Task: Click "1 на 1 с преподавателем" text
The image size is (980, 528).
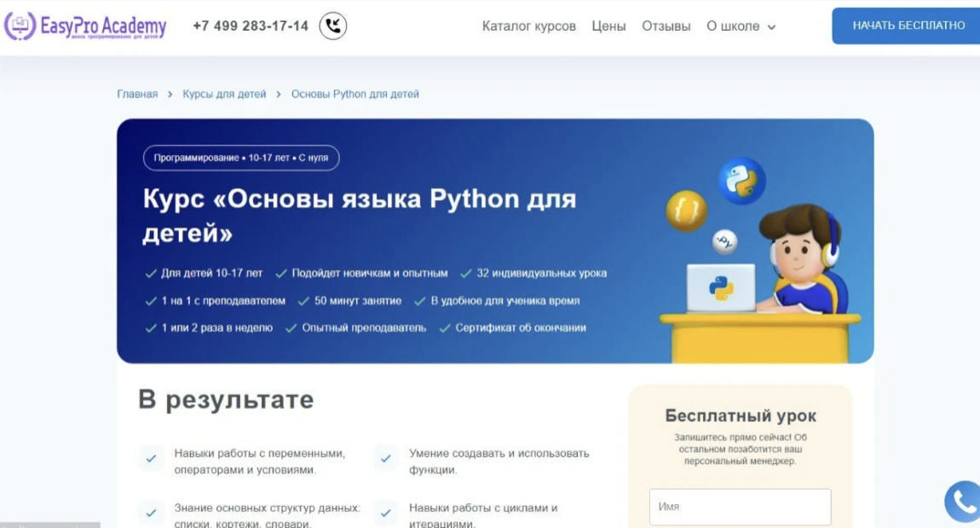Action: pos(224,301)
